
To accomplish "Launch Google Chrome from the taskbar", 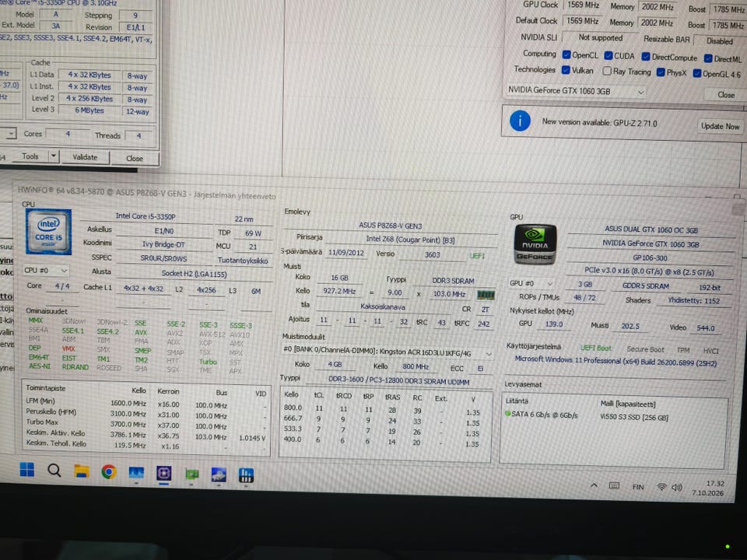I will tap(109, 472).
